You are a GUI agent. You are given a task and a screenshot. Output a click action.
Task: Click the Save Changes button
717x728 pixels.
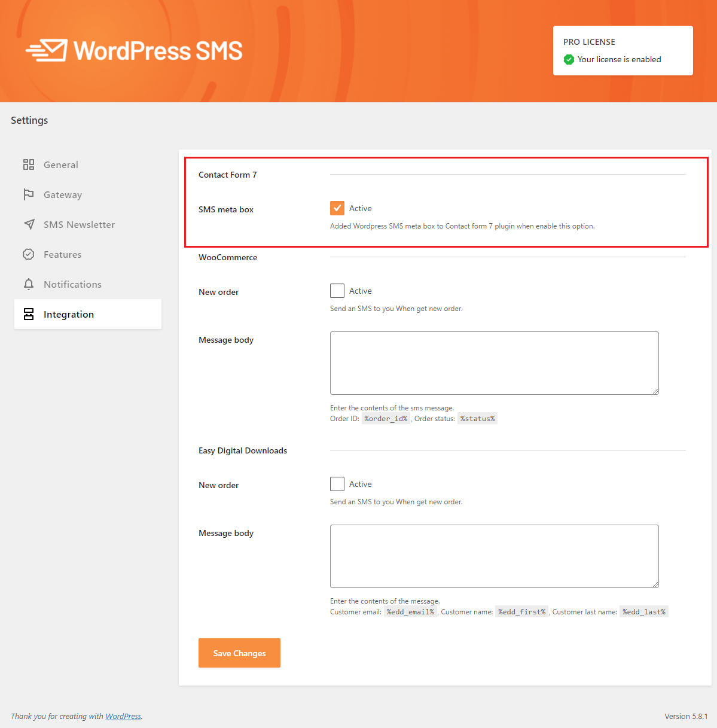[239, 653]
